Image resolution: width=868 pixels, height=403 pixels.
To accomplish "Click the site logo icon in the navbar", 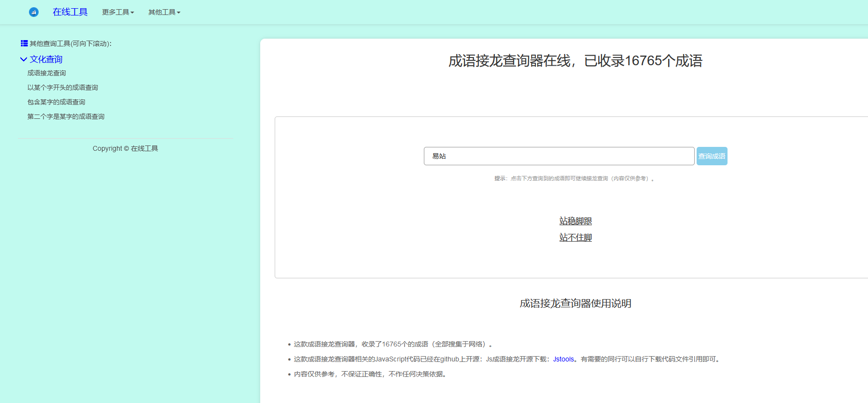I will pyautogui.click(x=34, y=12).
